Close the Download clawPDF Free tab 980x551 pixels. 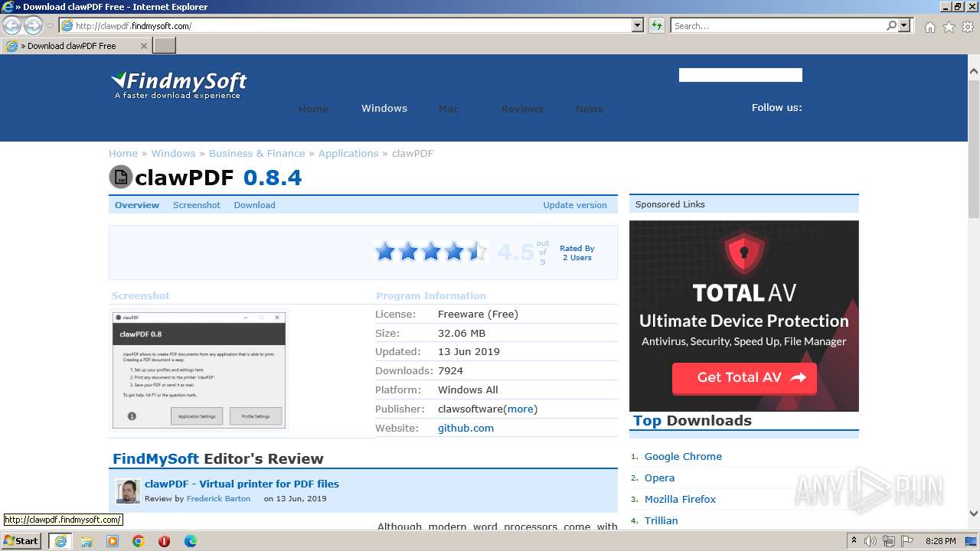[x=143, y=46]
